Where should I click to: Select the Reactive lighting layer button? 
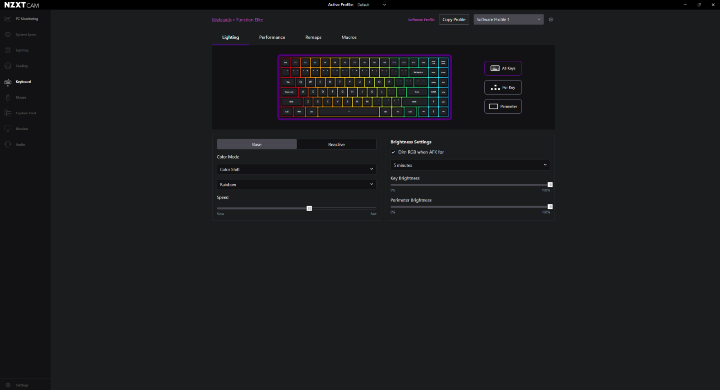(x=337, y=144)
